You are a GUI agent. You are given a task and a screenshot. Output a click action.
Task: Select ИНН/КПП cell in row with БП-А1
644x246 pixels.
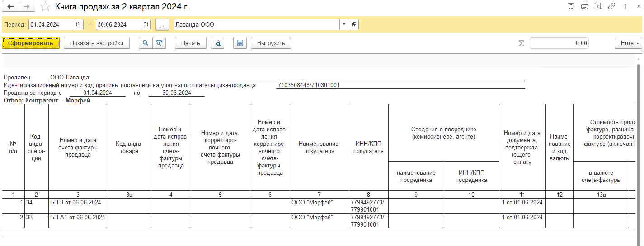tap(369, 221)
